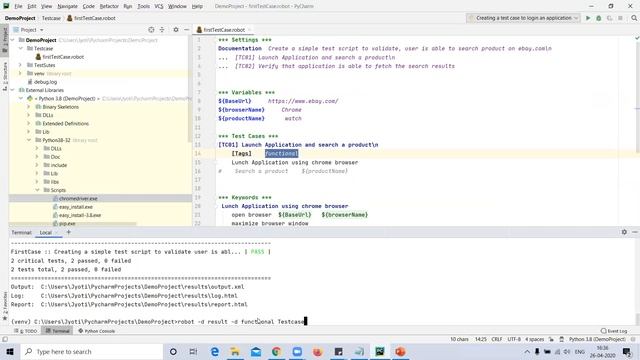Expand the venv library root folder
This screenshot has width=640, height=360.
click(x=20, y=73)
